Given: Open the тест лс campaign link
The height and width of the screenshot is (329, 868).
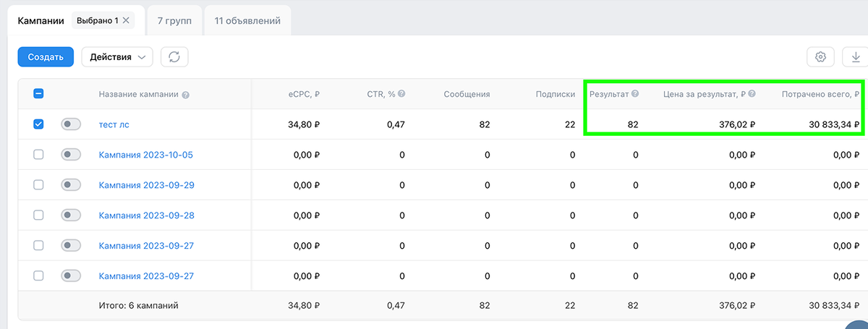Looking at the screenshot, I should coord(114,124).
